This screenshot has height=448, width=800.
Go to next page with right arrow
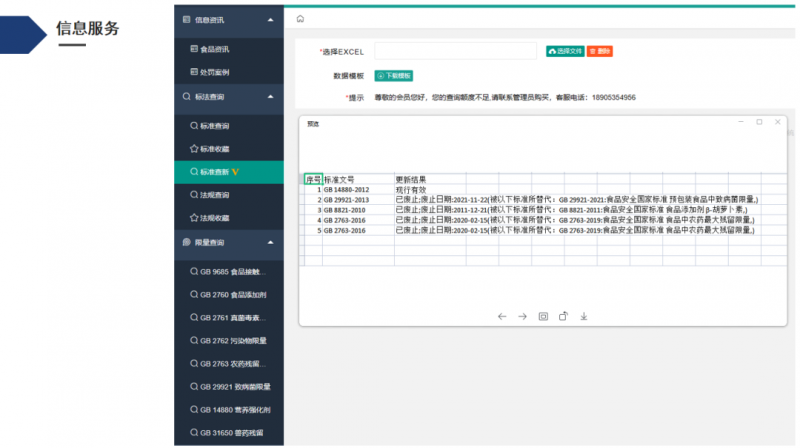522,316
